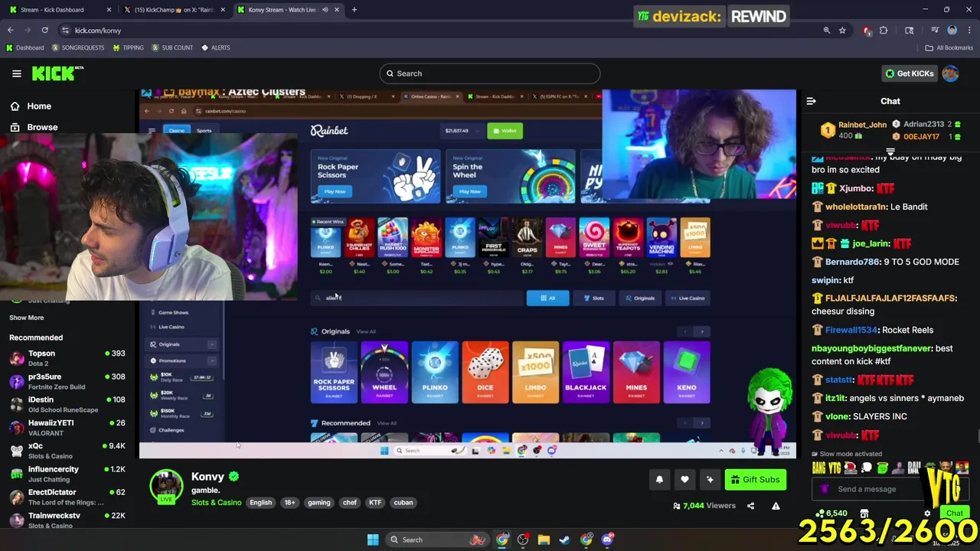Screen dimensions: 980x551
Task: Open the Slots & Casino category link
Action: [x=216, y=503]
